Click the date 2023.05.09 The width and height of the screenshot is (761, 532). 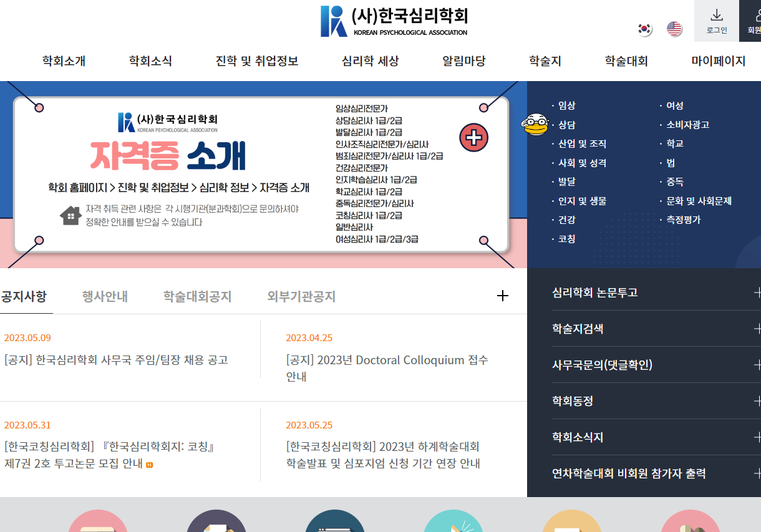27,338
